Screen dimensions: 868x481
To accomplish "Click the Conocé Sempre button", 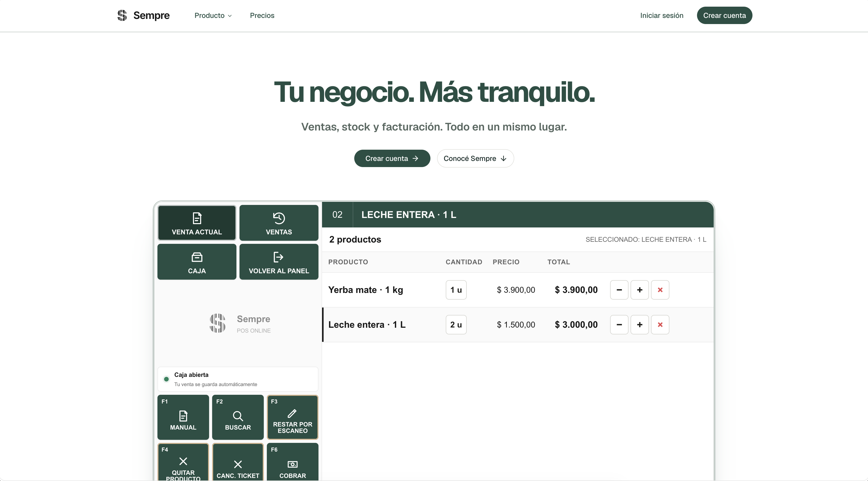I will pos(475,158).
